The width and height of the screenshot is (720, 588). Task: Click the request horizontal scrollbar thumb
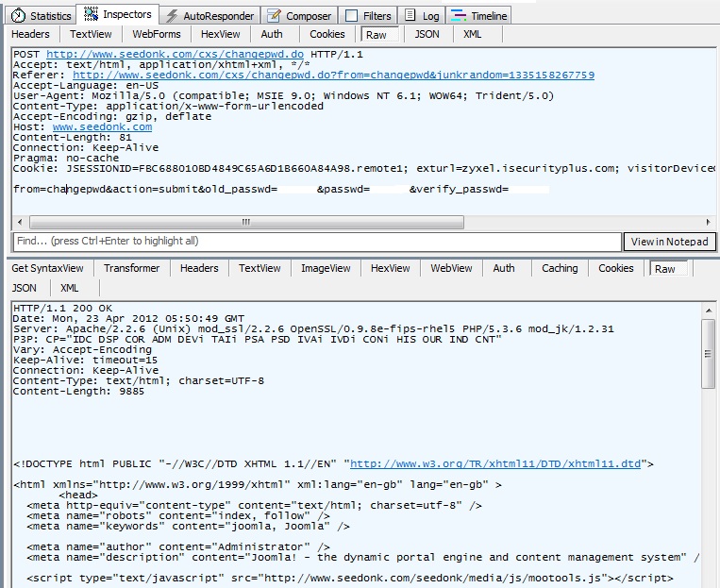(246, 223)
